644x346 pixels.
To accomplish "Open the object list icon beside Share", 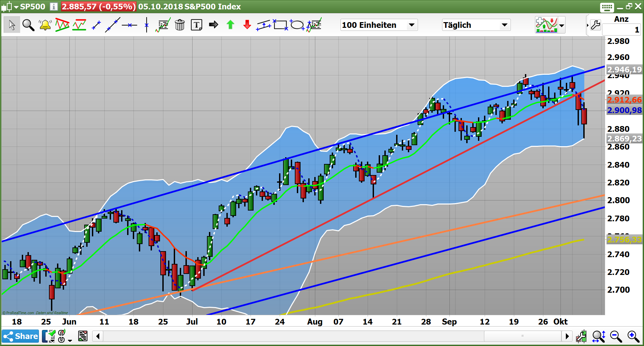I will [83, 336].
